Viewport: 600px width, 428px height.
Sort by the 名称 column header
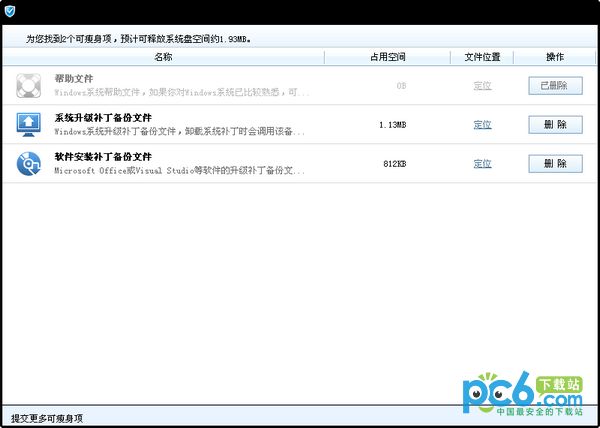(164, 57)
